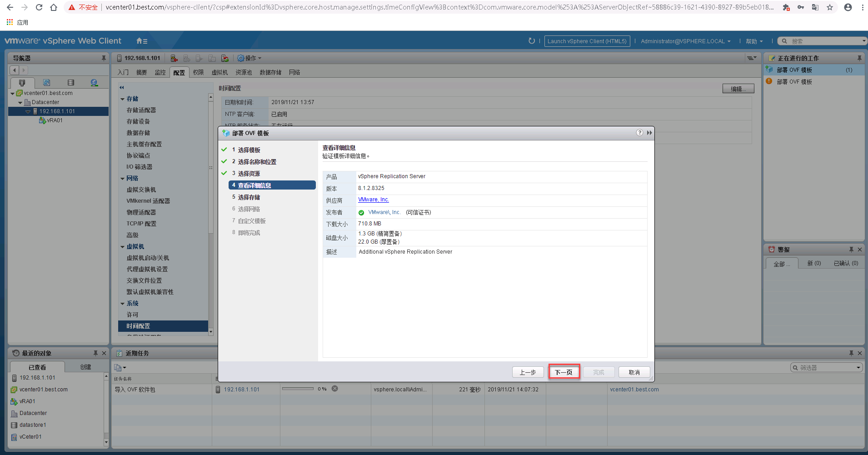
Task: Switch to the 摘要 tab
Action: point(141,72)
